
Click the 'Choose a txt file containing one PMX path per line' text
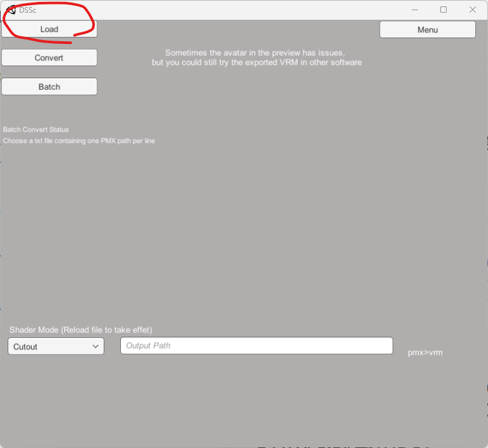pos(79,141)
